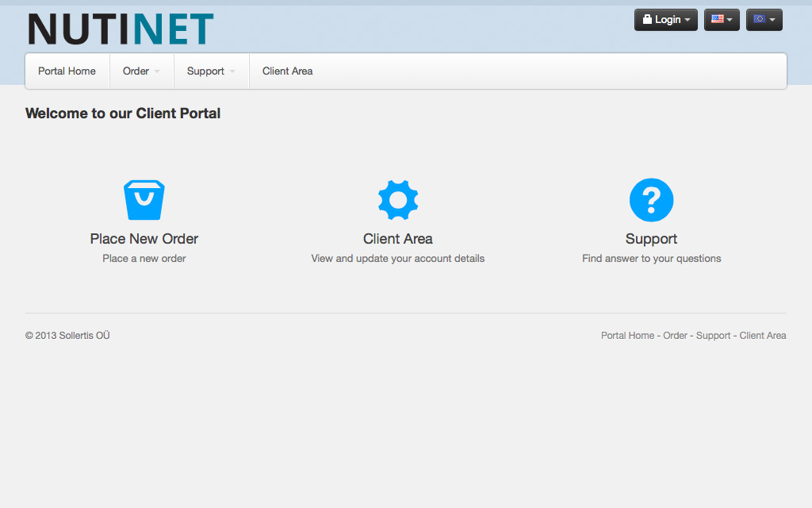This screenshot has width=812, height=508.
Task: Open Portal Home link in footer
Action: click(627, 336)
